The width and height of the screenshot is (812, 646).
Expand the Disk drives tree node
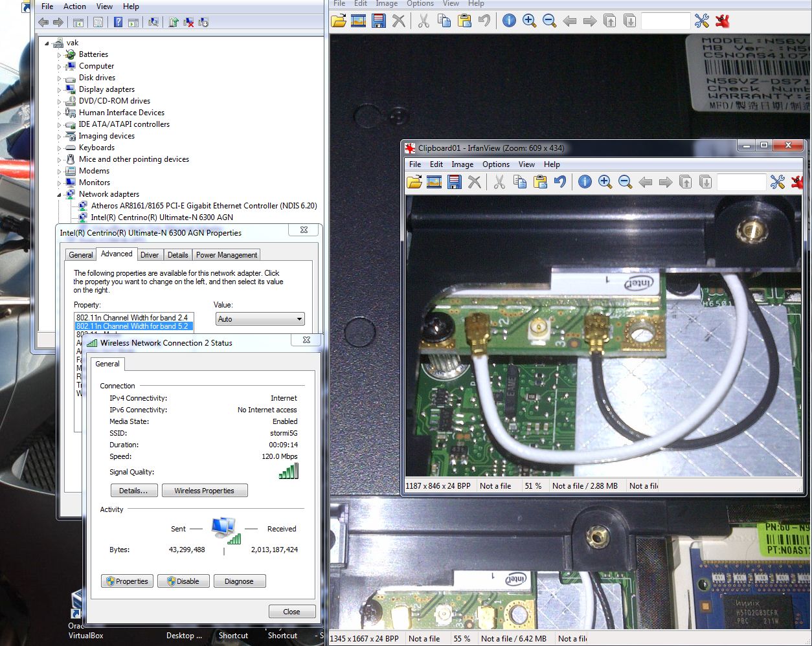(59, 78)
